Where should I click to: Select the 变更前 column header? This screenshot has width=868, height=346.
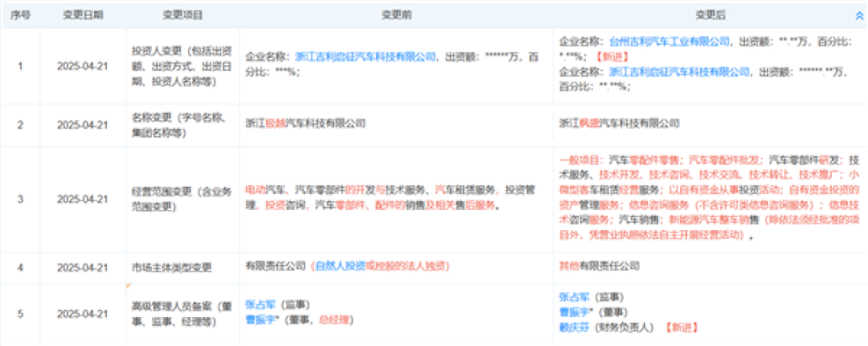pyautogui.click(x=395, y=15)
